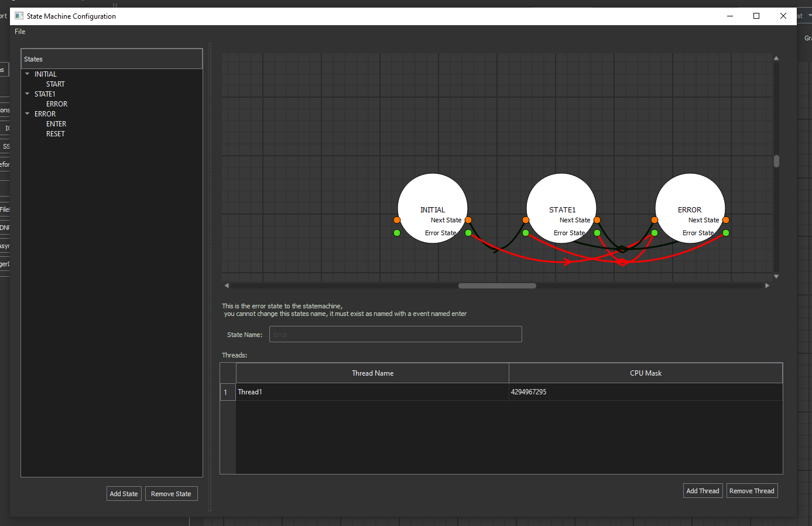
Task: Click STATE1 node's green Error State output port
Action: coord(597,233)
